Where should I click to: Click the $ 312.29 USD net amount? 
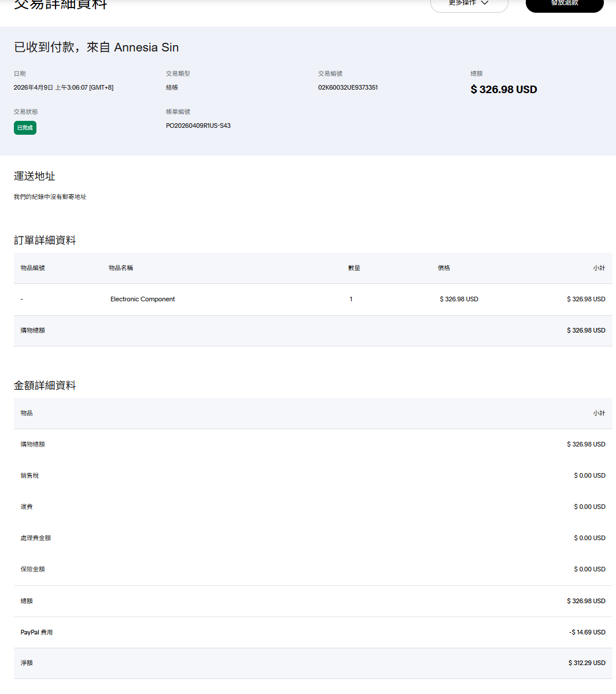tap(587, 663)
